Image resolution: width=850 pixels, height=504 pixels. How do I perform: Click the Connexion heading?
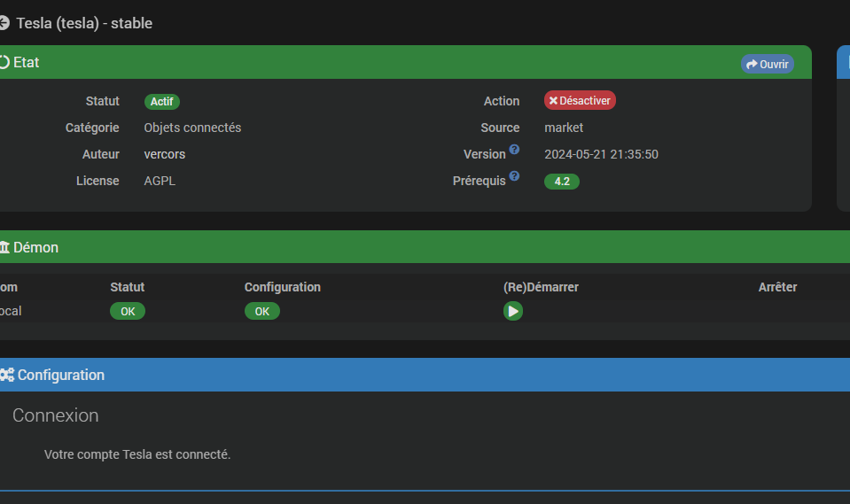(x=55, y=415)
